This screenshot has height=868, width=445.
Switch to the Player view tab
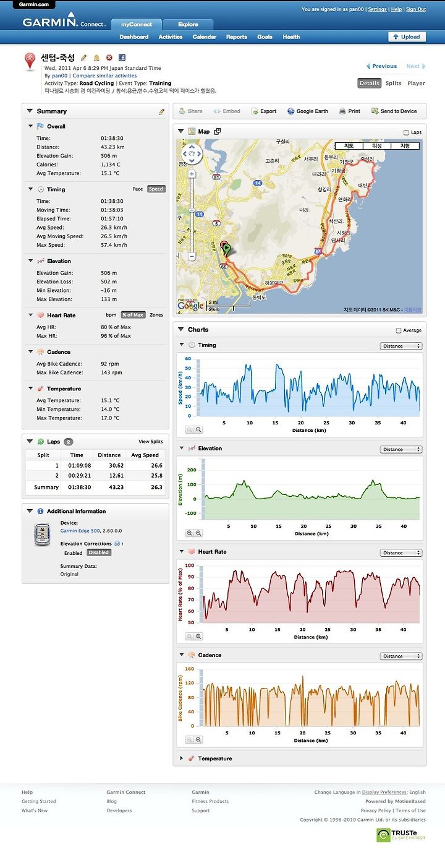416,83
